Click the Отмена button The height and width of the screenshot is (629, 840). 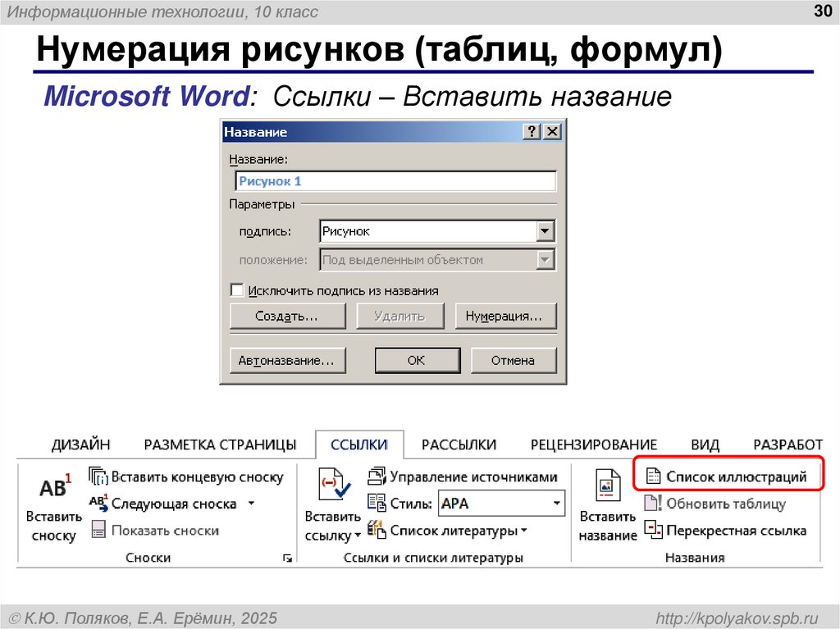click(x=514, y=361)
